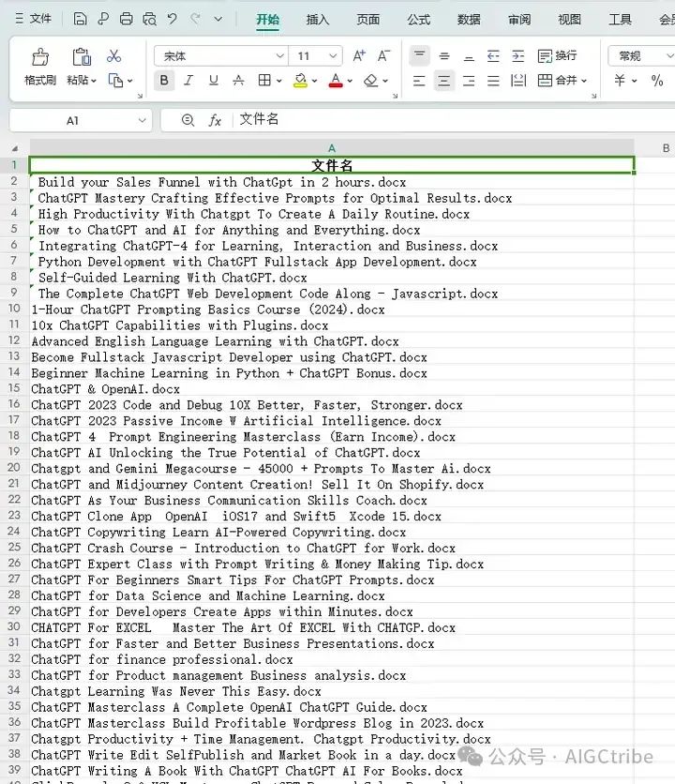Switch to 审阅 tab
This screenshot has height=784, width=675.
pos(519,20)
